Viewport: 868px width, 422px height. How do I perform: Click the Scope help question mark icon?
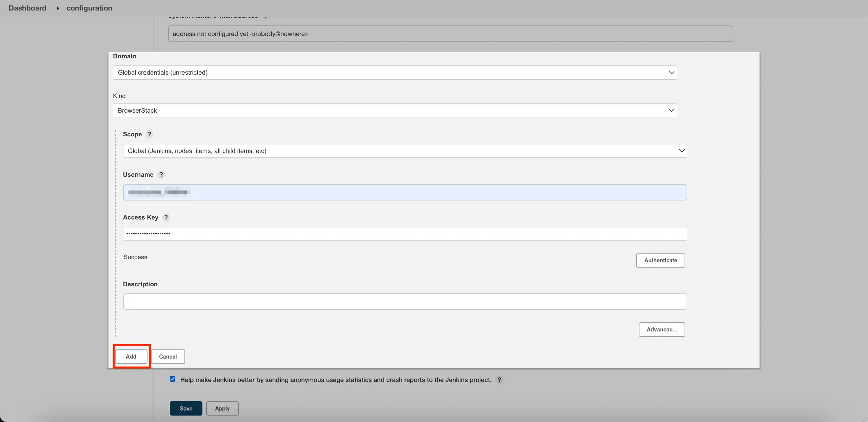point(149,134)
